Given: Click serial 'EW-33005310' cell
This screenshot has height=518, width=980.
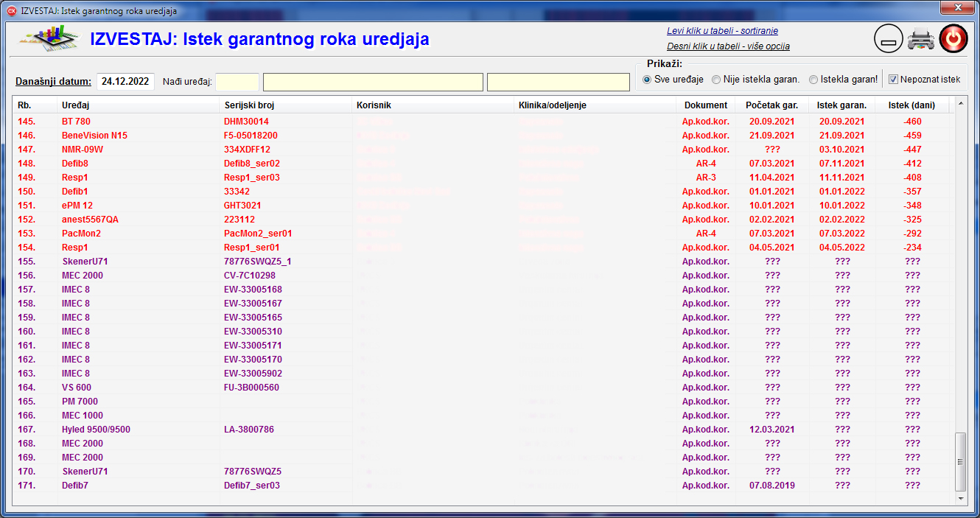Looking at the screenshot, I should pyautogui.click(x=253, y=332).
